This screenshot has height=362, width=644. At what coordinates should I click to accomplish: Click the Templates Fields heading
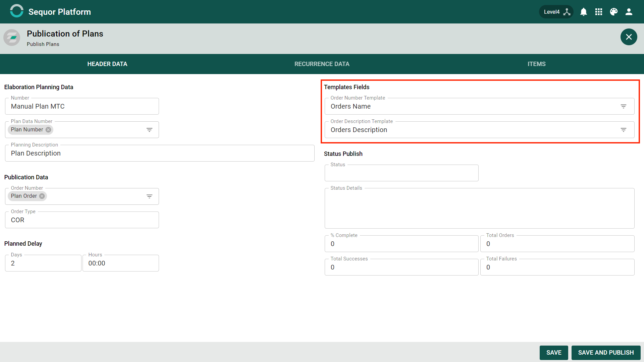346,87
